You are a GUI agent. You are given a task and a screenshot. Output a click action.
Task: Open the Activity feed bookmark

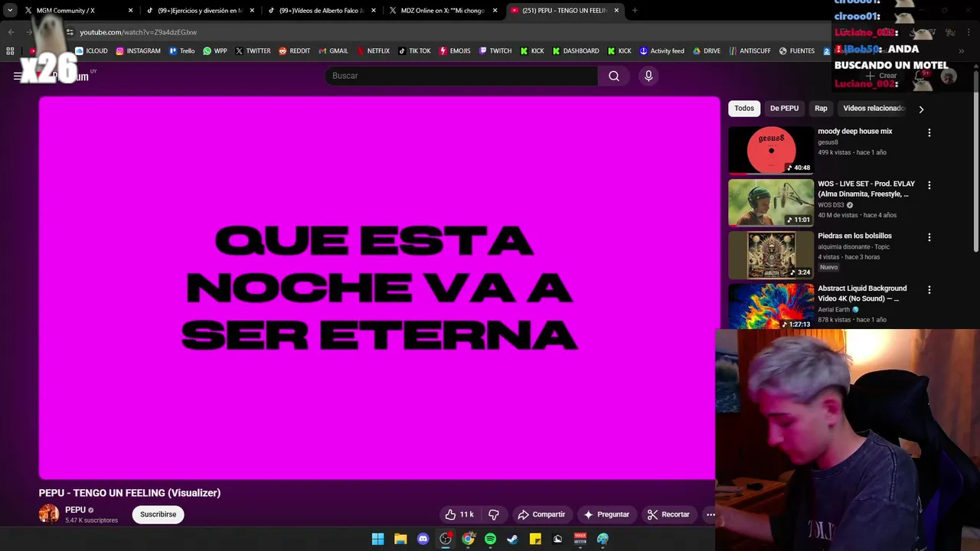(x=661, y=51)
